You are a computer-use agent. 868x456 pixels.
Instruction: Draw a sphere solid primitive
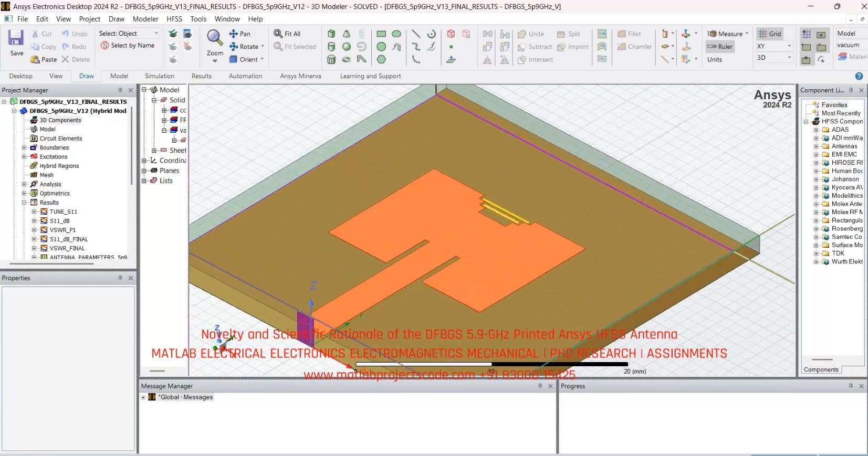coord(347,47)
